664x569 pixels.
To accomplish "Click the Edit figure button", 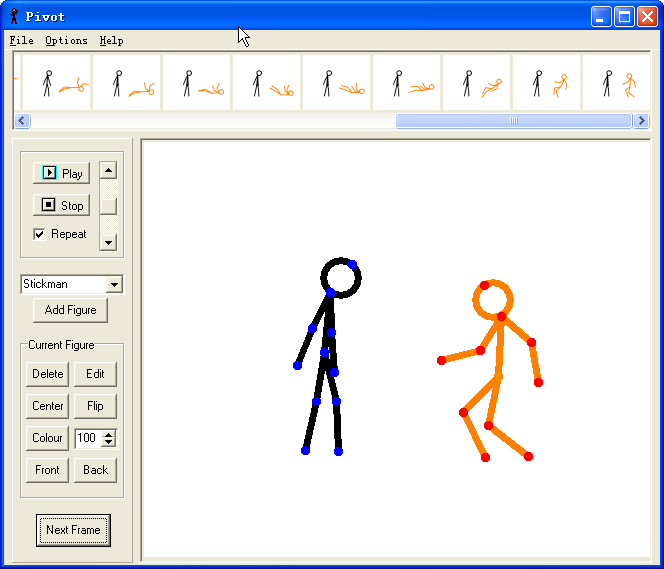I will pyautogui.click(x=95, y=374).
